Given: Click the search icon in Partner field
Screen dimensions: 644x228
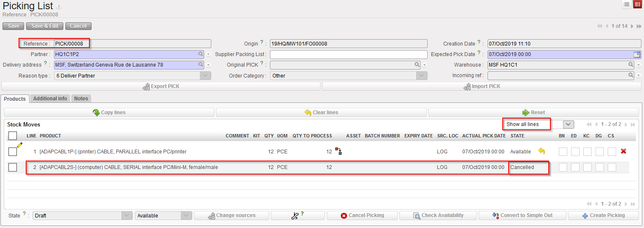Looking at the screenshot, I should point(201,54).
